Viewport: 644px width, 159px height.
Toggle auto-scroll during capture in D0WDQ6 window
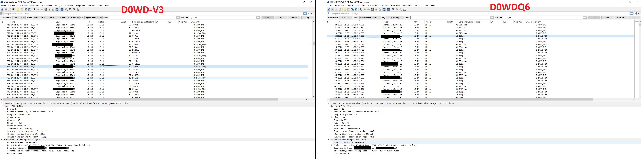tap(384, 9)
